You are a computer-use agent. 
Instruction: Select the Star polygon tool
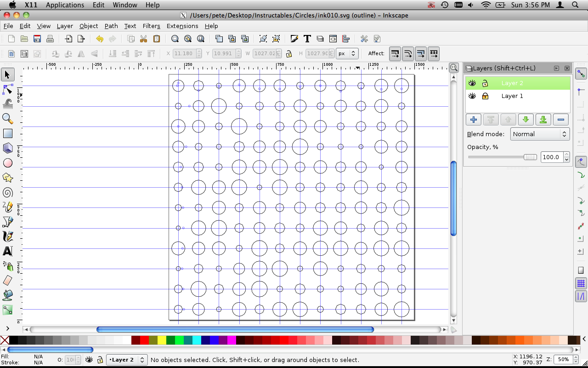click(x=7, y=178)
